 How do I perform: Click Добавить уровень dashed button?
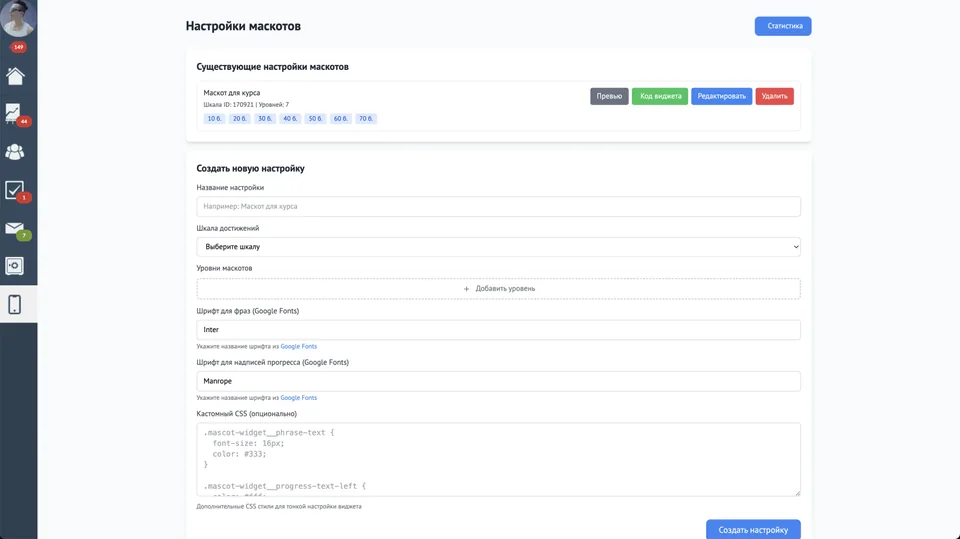coord(498,288)
